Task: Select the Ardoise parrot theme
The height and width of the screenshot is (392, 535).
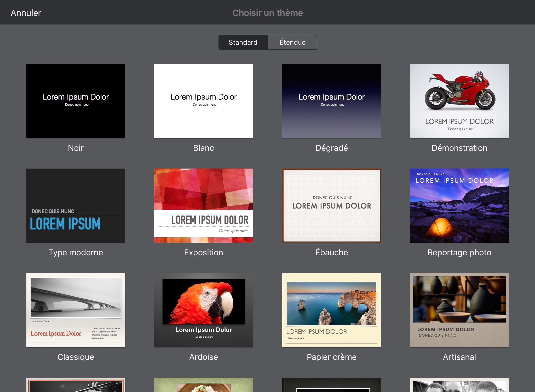Action: click(x=203, y=310)
